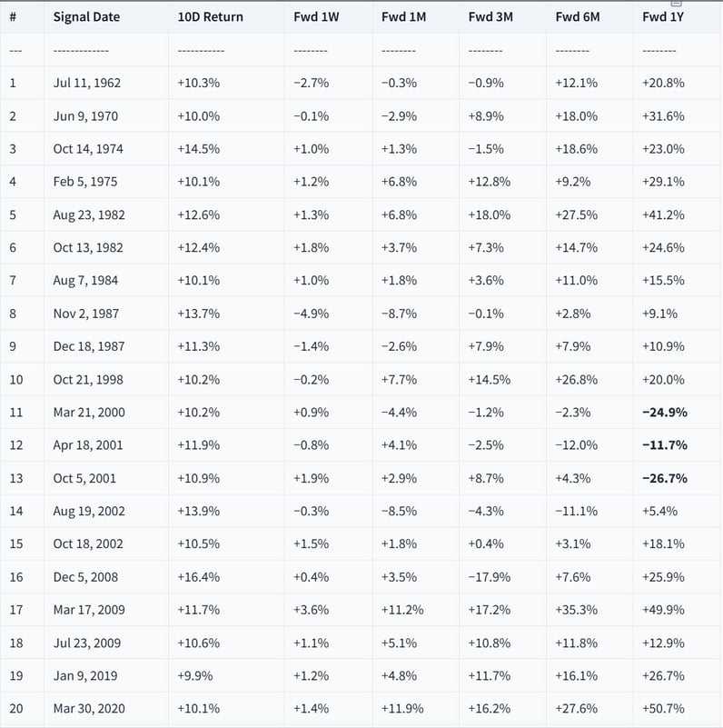Click the bold −26.7% Fwd 1Y cell
Image resolution: width=723 pixels, height=728 pixels.
[664, 478]
